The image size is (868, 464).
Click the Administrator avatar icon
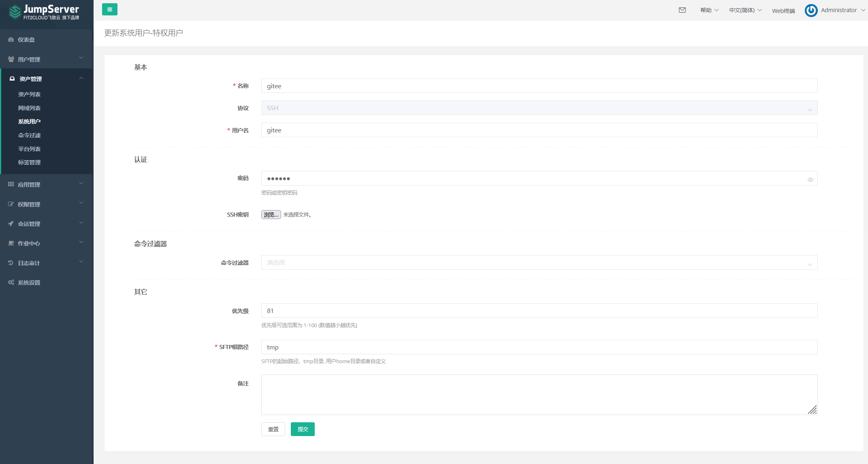pyautogui.click(x=811, y=11)
